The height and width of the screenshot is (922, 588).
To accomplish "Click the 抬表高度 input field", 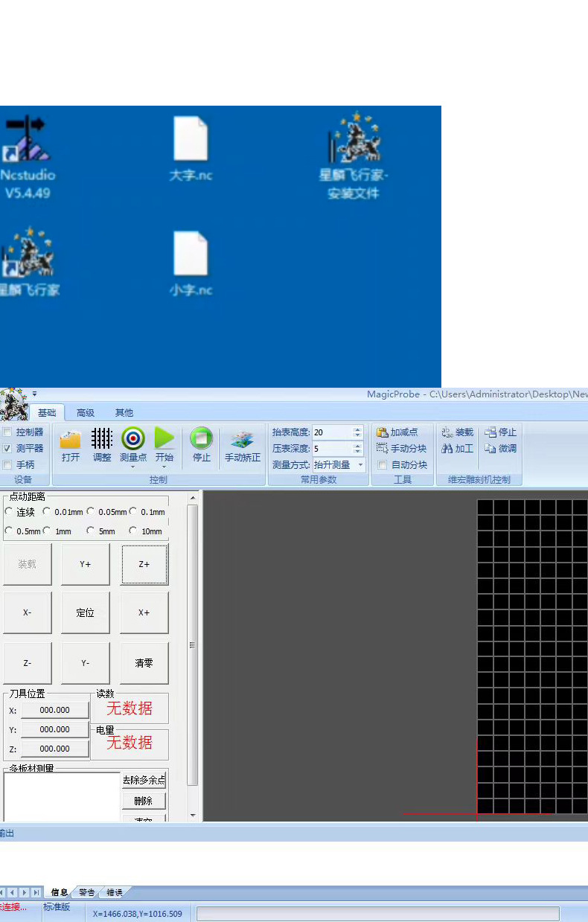I will (333, 432).
